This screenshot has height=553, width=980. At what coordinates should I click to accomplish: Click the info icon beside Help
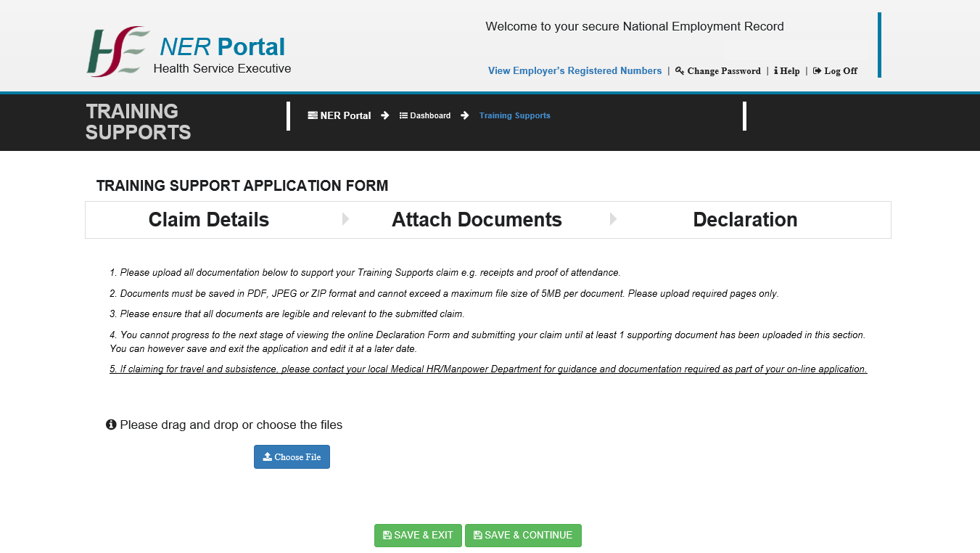tap(775, 71)
